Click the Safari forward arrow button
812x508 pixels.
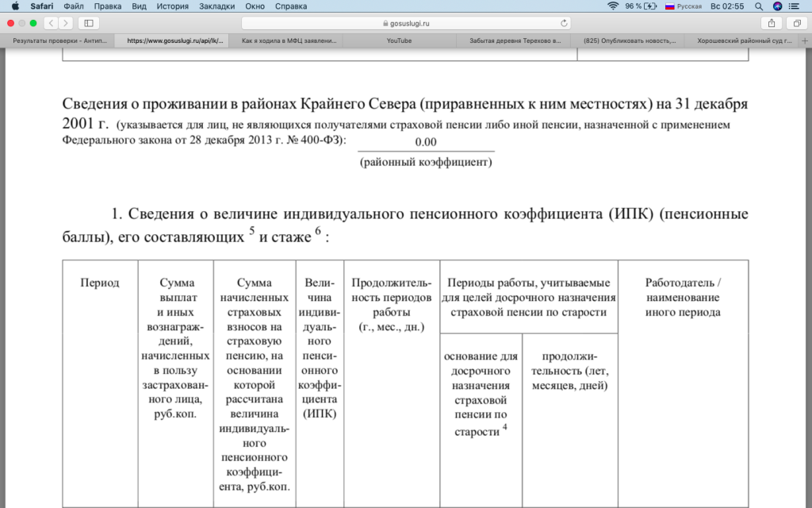click(x=65, y=23)
